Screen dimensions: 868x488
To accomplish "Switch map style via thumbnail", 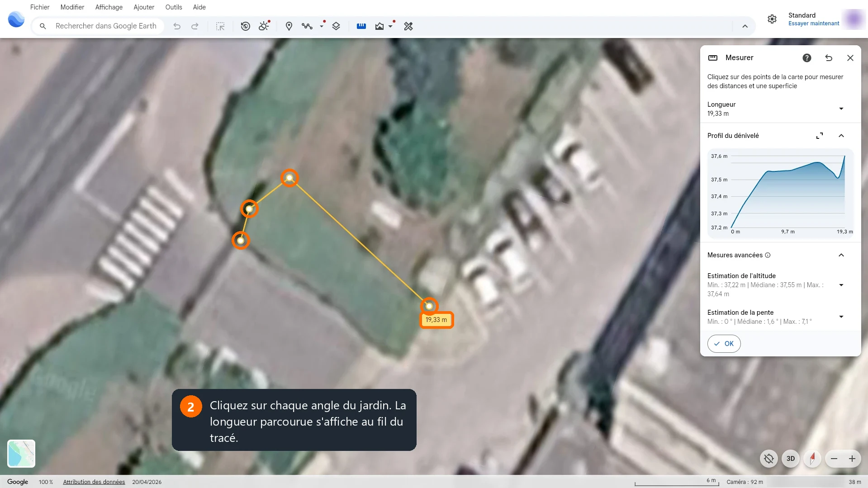I will (x=21, y=454).
